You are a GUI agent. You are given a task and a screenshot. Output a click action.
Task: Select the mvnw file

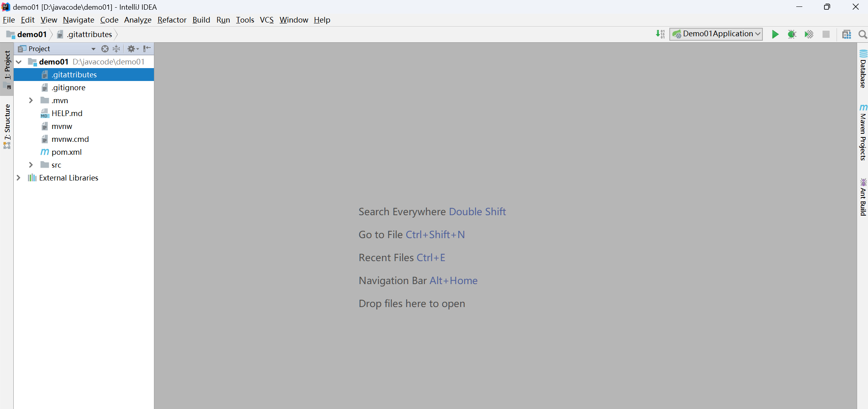coord(84,126)
